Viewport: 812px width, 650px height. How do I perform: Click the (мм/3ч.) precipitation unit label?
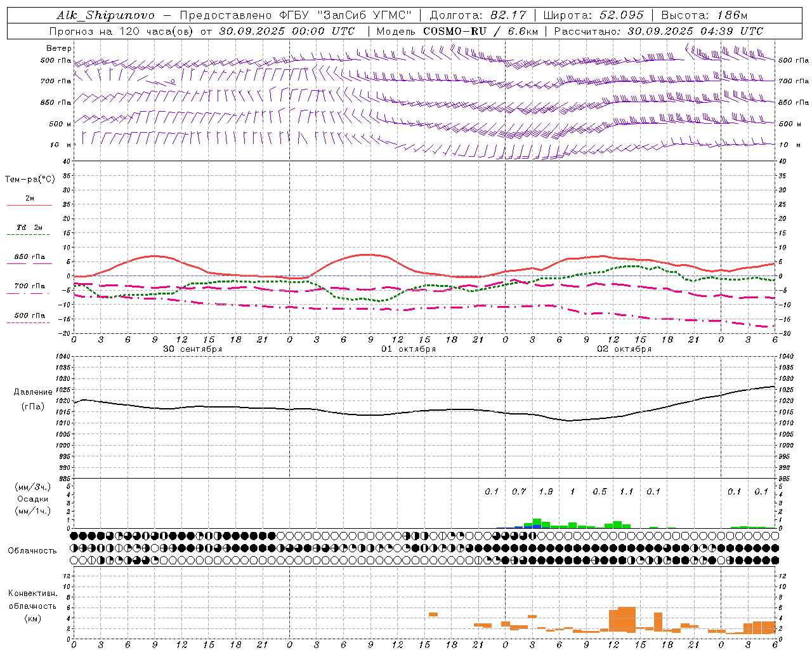tap(33, 487)
